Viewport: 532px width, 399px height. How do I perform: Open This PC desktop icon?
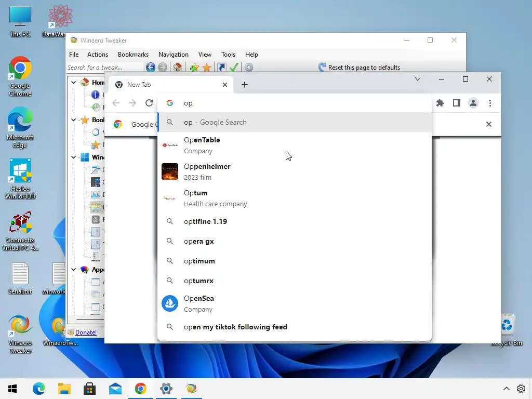(20, 22)
